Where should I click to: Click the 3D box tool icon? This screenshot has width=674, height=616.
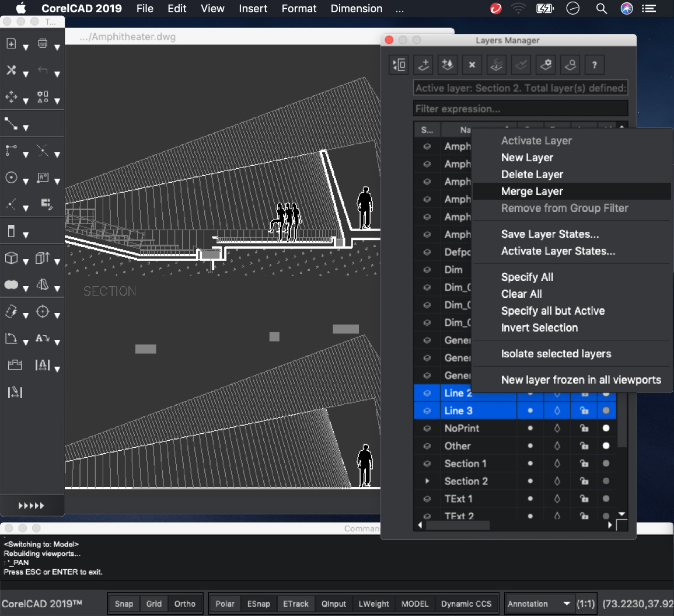coord(11,258)
